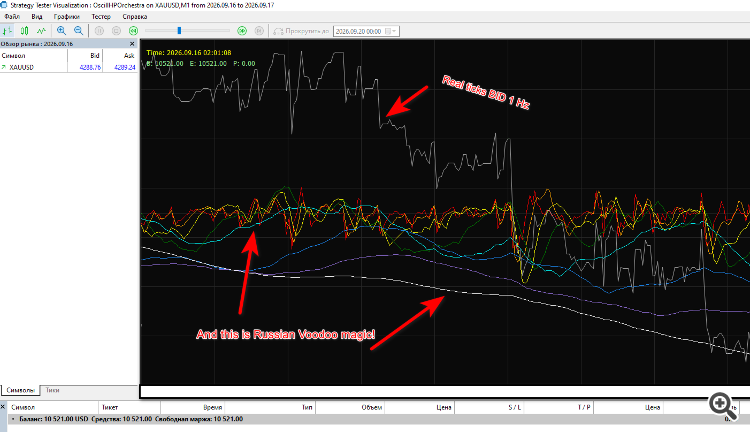This screenshot has width=750, height=432.
Task: Zoom out of the chart
Action: point(78,31)
